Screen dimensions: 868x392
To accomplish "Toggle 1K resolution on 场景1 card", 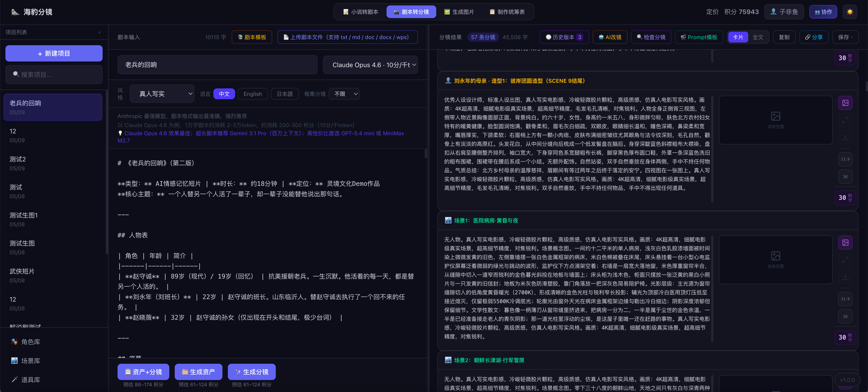I will 845,316.
